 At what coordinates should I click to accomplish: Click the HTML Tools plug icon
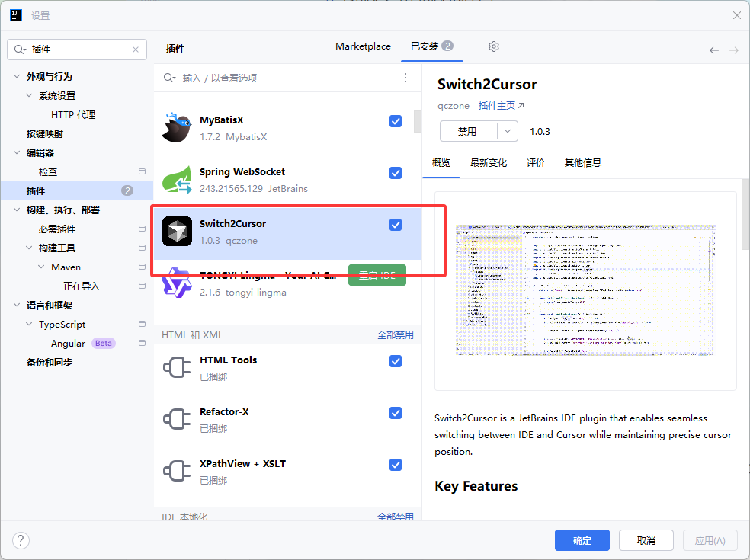(x=177, y=367)
